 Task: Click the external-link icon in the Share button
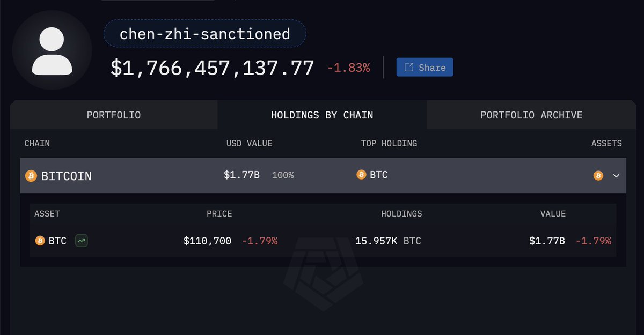[409, 68]
